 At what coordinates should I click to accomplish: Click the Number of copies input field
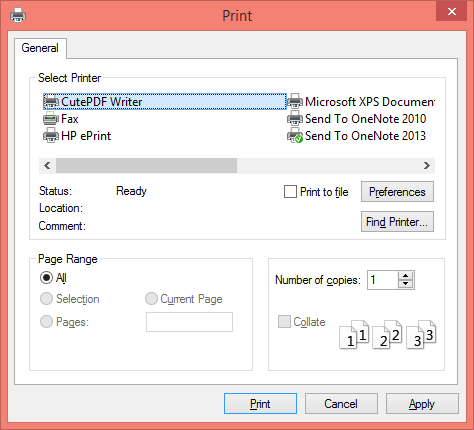click(x=383, y=280)
